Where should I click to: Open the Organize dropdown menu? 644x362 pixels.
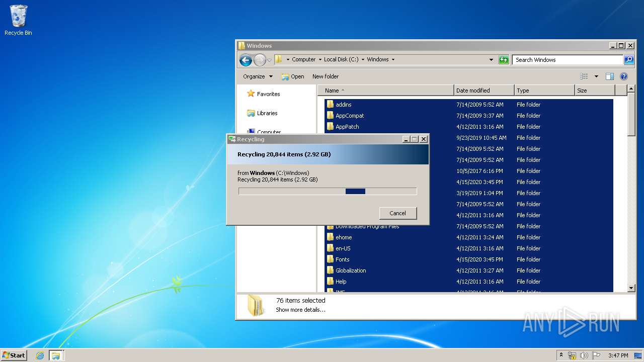(x=258, y=76)
